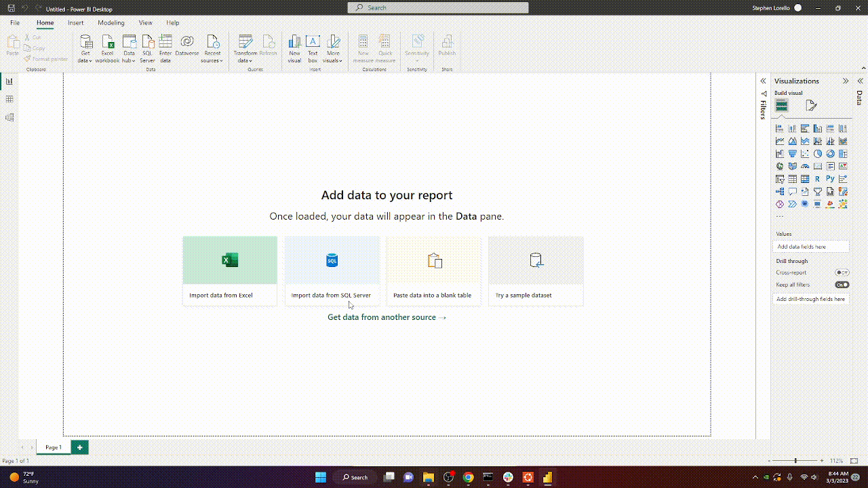
Task: Switch to the Insert ribbon tab
Action: [76, 23]
